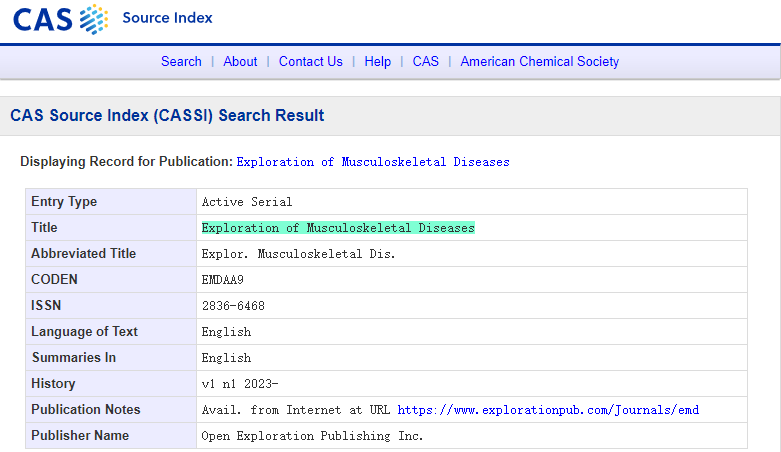The image size is (781, 452).
Task: Click the History value 'v1 n1 2023-'
Action: click(x=240, y=384)
